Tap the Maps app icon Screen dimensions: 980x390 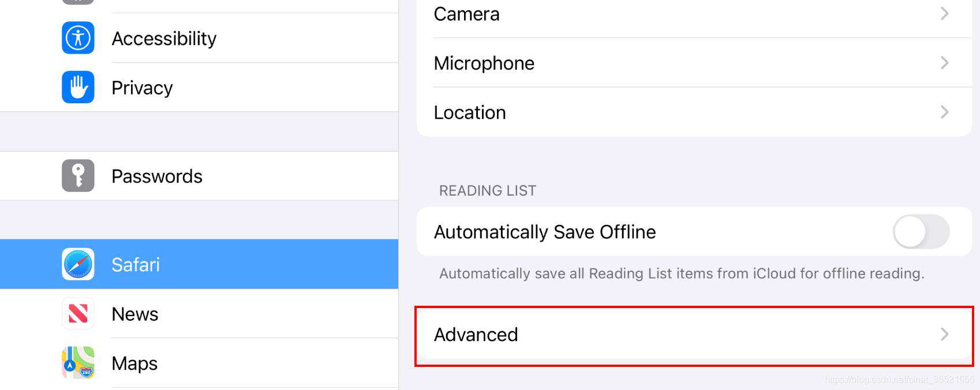(x=78, y=362)
